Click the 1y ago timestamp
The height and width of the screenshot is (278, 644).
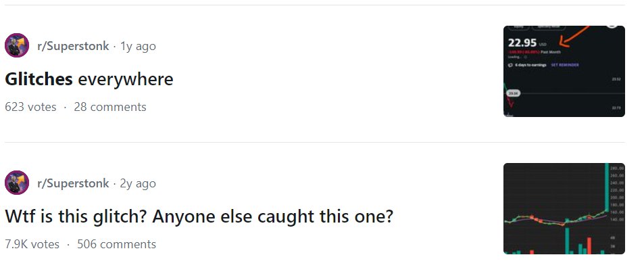138,46
